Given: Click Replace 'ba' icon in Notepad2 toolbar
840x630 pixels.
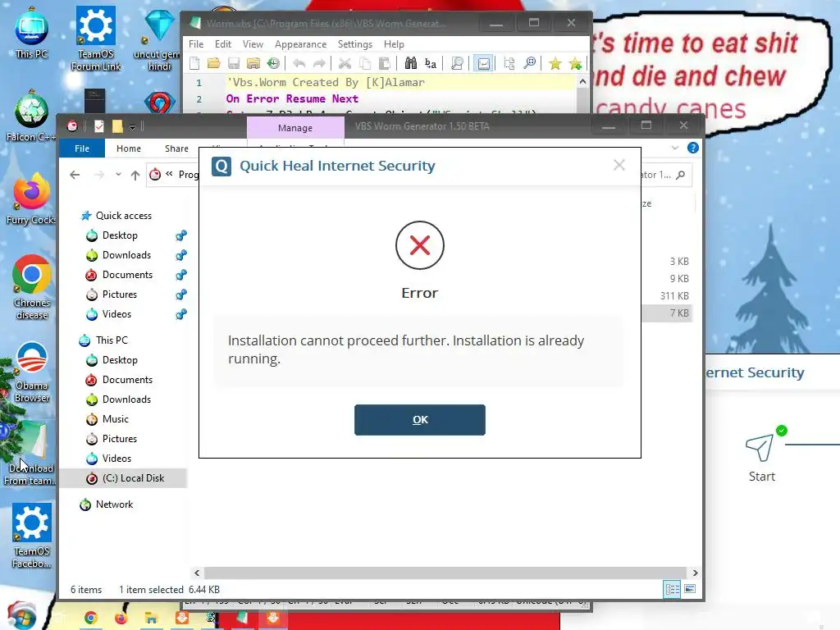Looking at the screenshot, I should [x=430, y=64].
